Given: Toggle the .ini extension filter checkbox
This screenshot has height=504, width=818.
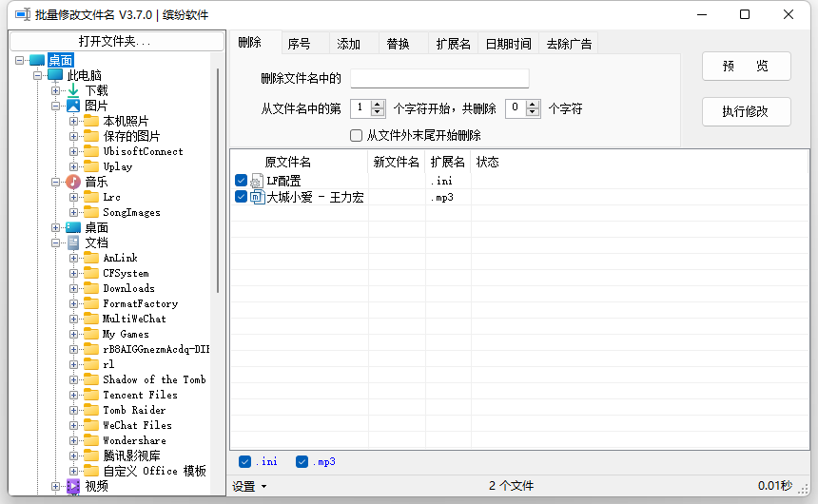Looking at the screenshot, I should (244, 462).
